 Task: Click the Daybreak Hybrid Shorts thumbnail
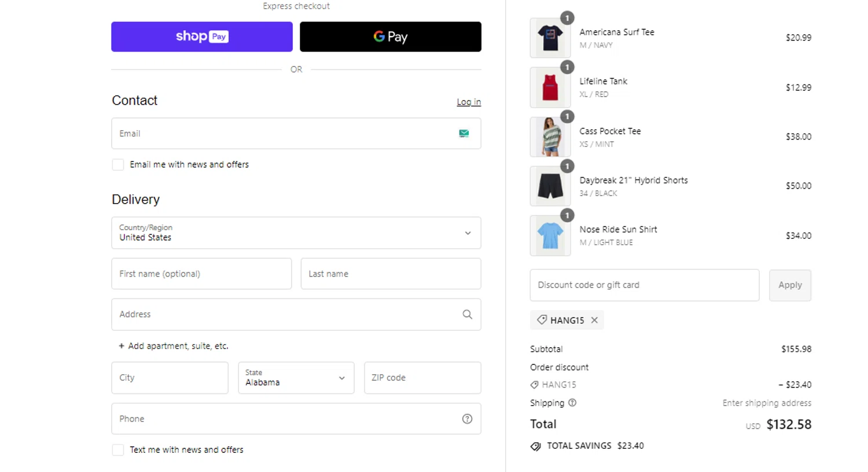[550, 186]
